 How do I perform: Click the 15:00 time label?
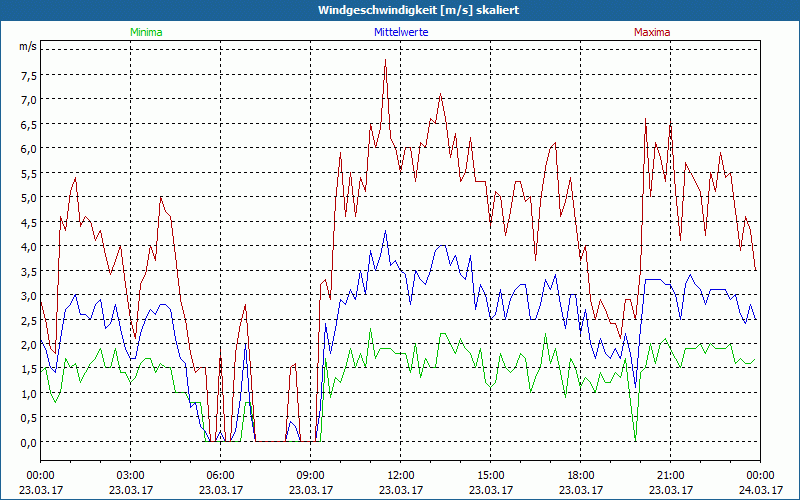point(491,476)
